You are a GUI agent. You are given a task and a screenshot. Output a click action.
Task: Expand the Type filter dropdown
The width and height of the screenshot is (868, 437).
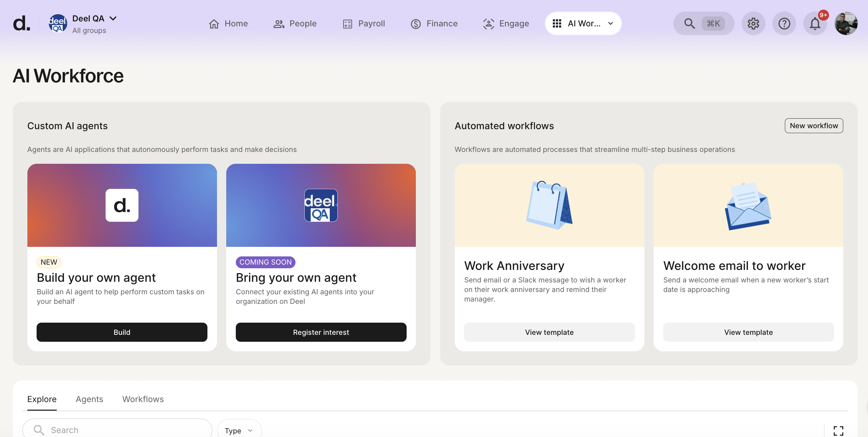[x=239, y=430]
